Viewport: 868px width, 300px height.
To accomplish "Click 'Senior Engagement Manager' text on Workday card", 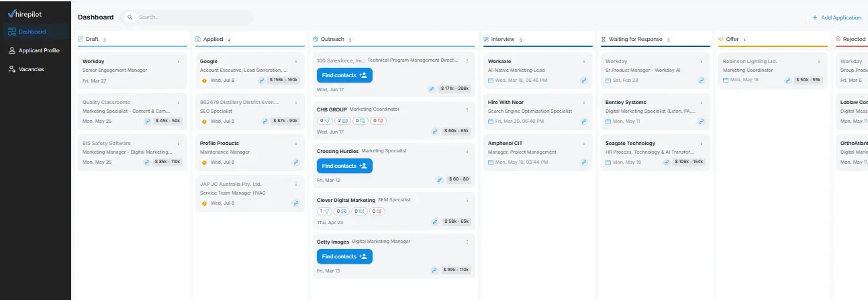I will point(115,70).
